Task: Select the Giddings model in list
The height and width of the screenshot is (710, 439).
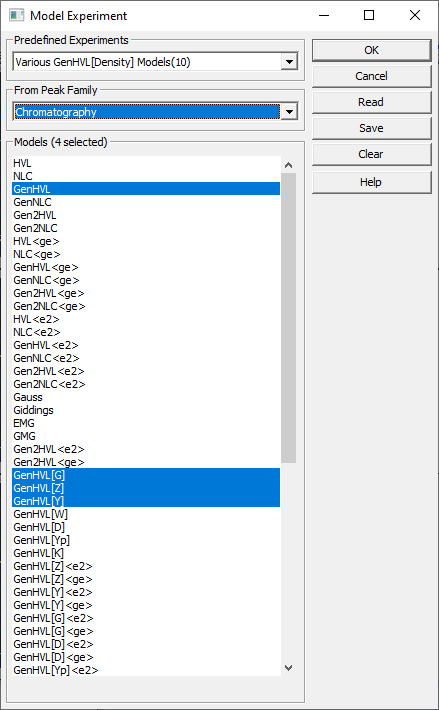Action: point(146,410)
